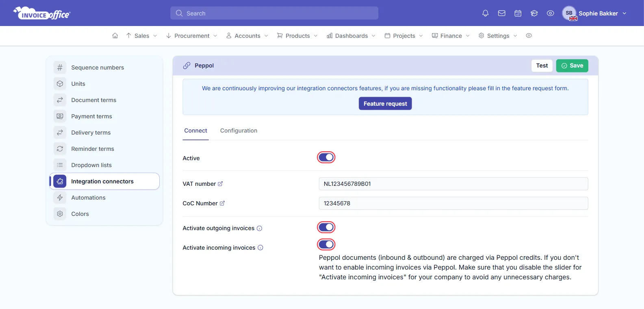Viewport: 644px width, 309px height.
Task: Click the CoC Number input field
Action: (x=453, y=203)
